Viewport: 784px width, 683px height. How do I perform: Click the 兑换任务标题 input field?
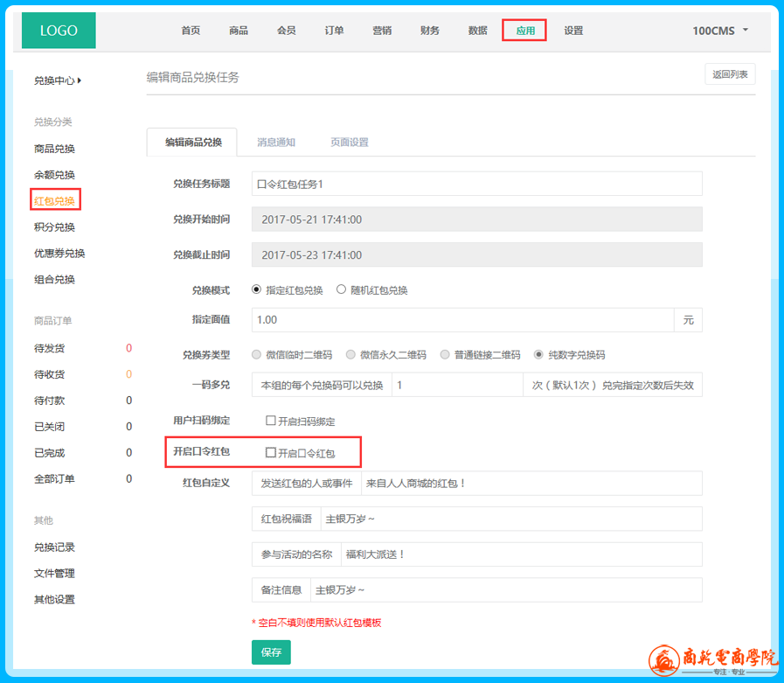pos(476,184)
